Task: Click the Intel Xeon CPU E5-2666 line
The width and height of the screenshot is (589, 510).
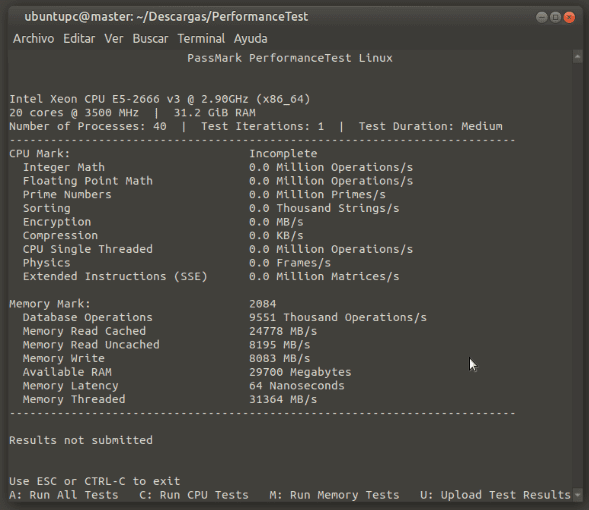Action: click(x=160, y=99)
